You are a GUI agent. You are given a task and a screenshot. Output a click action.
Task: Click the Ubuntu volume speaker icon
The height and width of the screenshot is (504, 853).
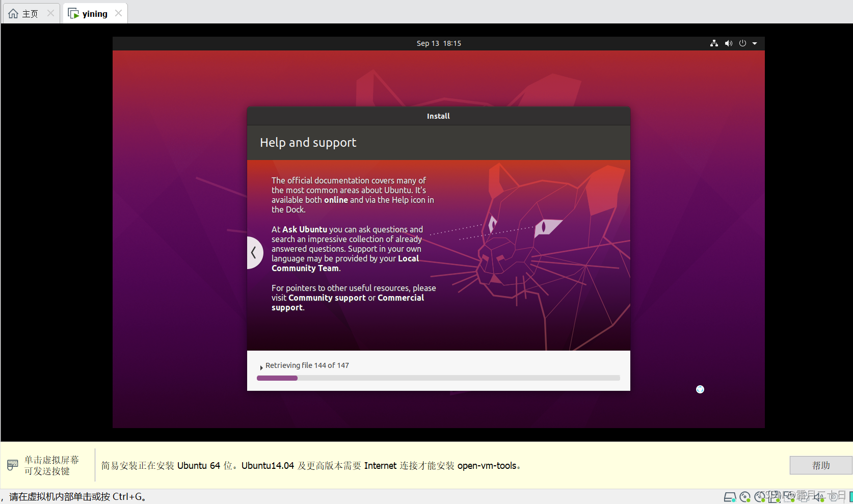[729, 43]
